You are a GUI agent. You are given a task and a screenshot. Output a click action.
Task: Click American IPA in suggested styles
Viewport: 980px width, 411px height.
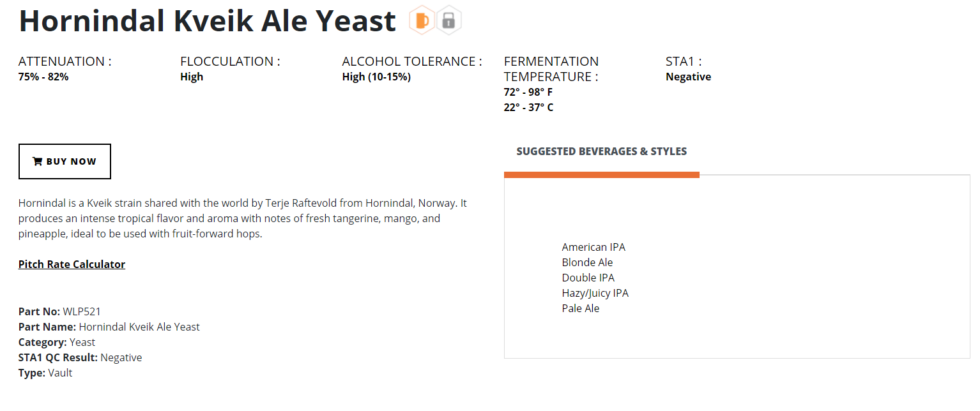[x=593, y=247]
